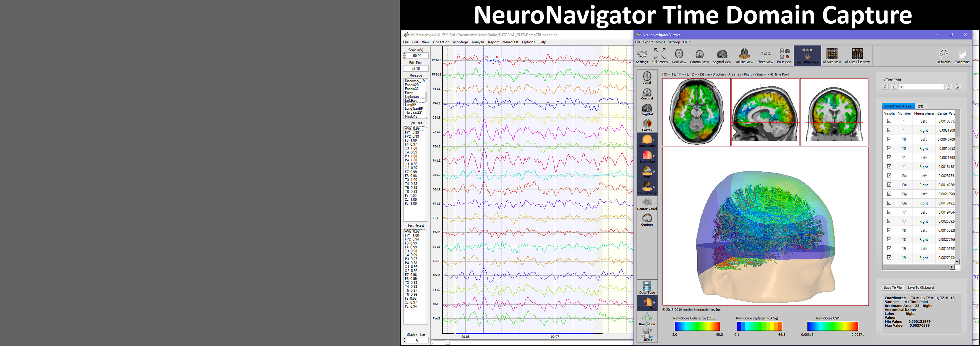This screenshot has height=346, width=980.
Task: Toggle the HeadModel sidebar icon
Action: (647, 141)
